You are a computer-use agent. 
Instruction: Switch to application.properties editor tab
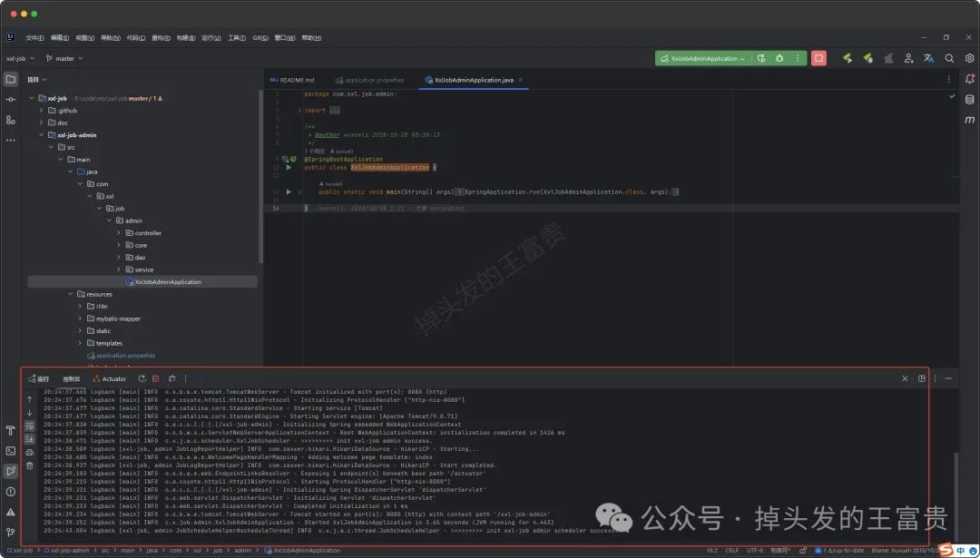click(369, 80)
